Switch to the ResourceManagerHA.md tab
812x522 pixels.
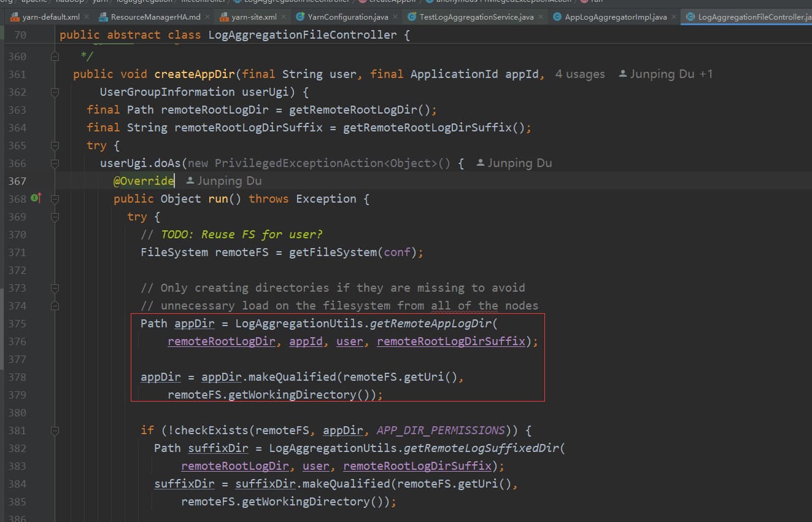coord(155,17)
